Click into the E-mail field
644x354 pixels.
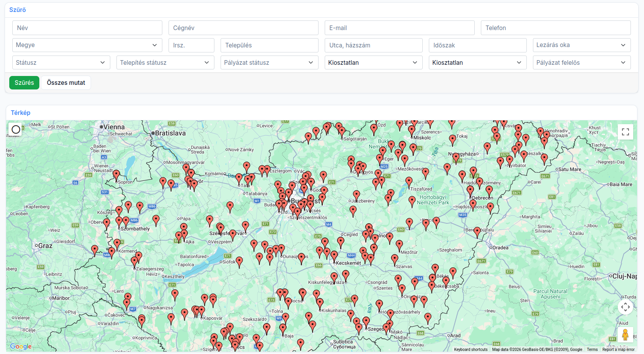[x=399, y=28]
